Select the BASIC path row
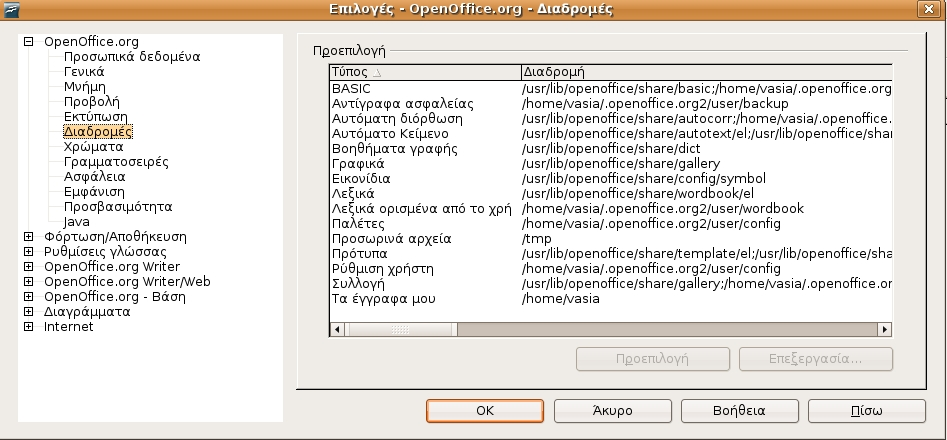The width and height of the screenshot is (947, 440). (x=611, y=89)
